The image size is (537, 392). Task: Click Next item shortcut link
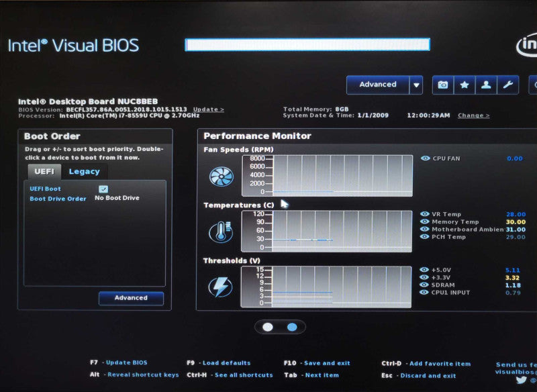[322, 375]
